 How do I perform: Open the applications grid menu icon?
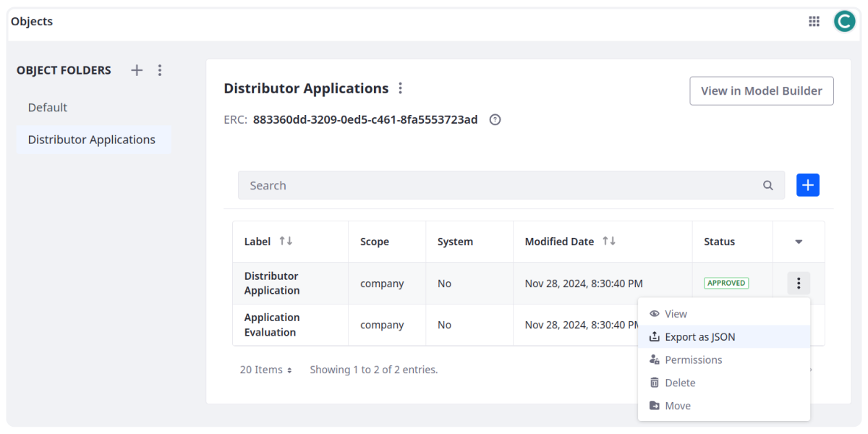pos(814,22)
